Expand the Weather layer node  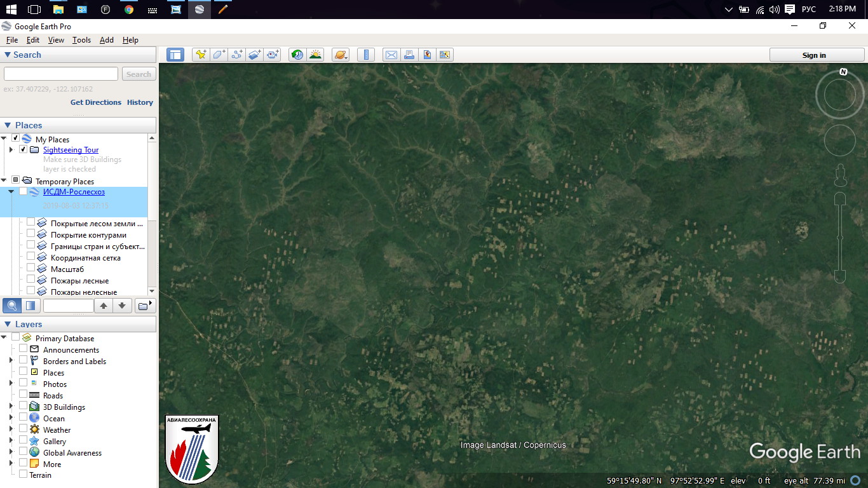pyautogui.click(x=11, y=429)
